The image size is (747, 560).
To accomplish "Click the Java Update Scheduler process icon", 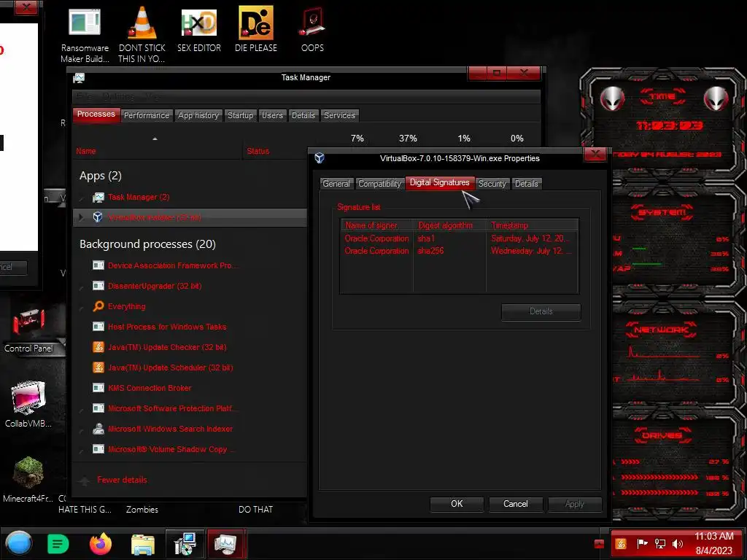I will (98, 367).
